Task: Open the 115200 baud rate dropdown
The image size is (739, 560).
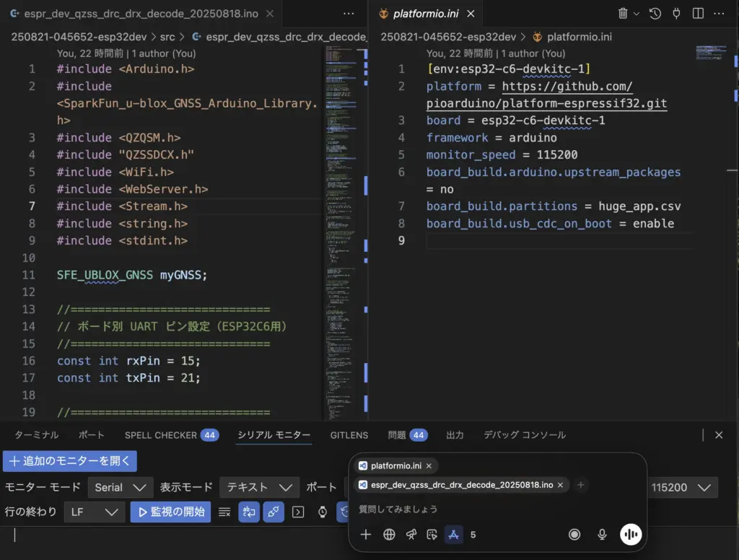Action: point(681,487)
